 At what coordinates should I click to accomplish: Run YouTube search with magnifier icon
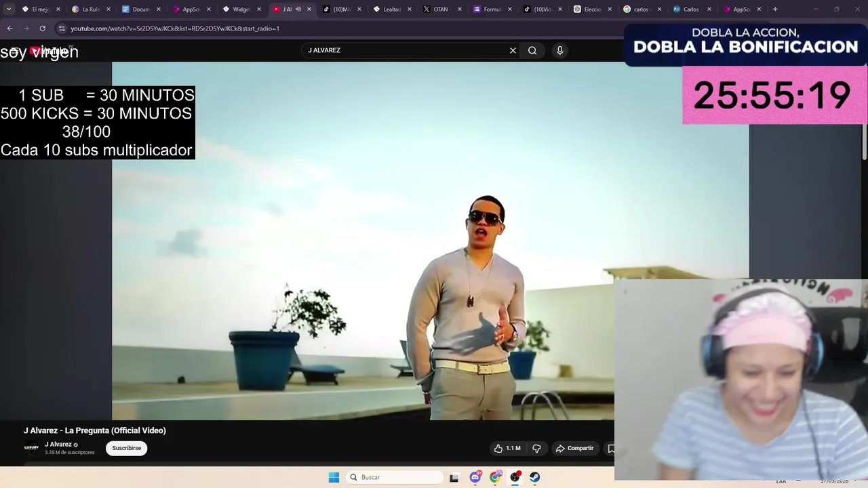532,50
